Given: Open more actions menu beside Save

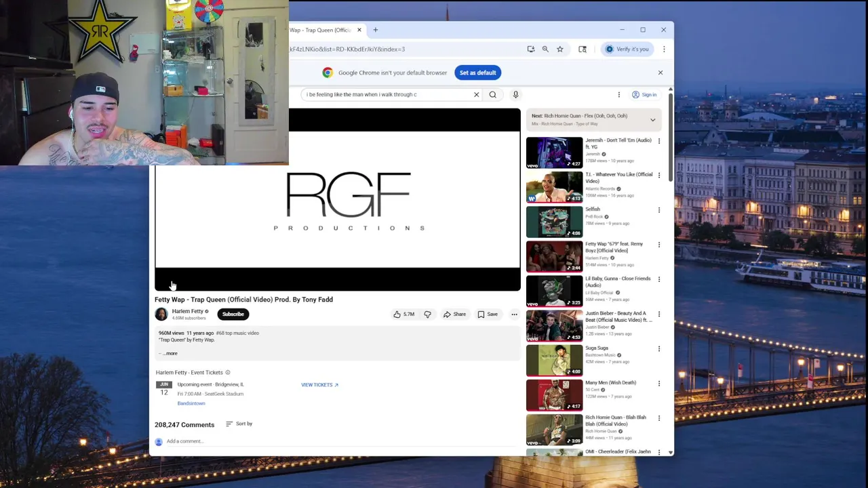Looking at the screenshot, I should (x=514, y=314).
